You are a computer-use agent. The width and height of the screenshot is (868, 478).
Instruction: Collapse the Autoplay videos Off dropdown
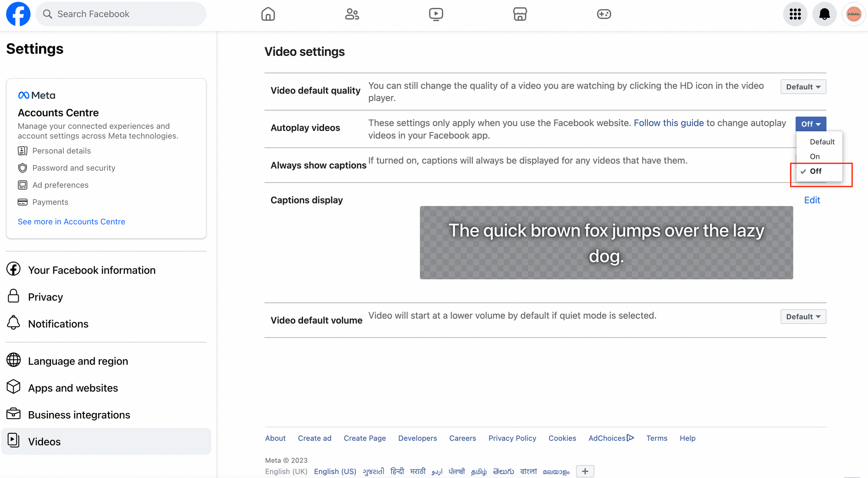[x=810, y=124]
